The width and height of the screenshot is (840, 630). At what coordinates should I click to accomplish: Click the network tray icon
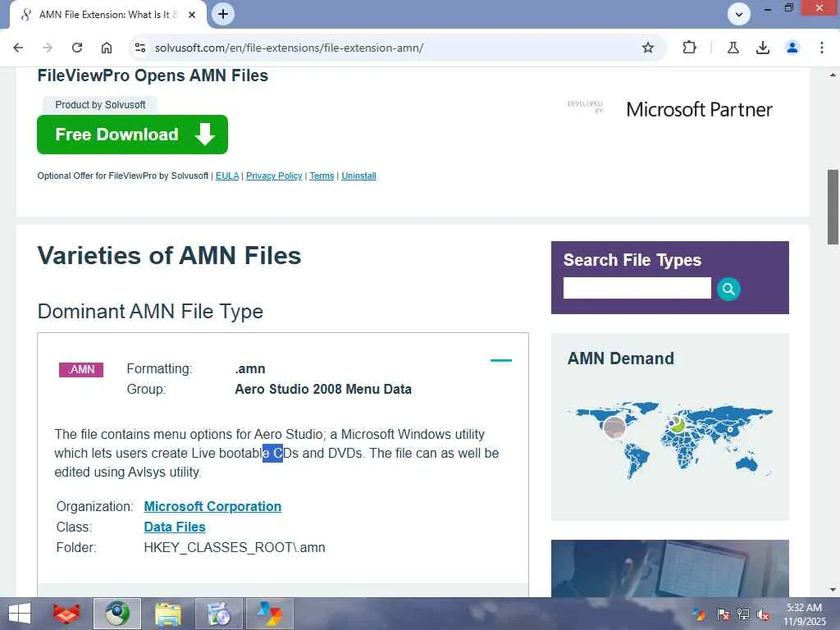click(x=743, y=614)
